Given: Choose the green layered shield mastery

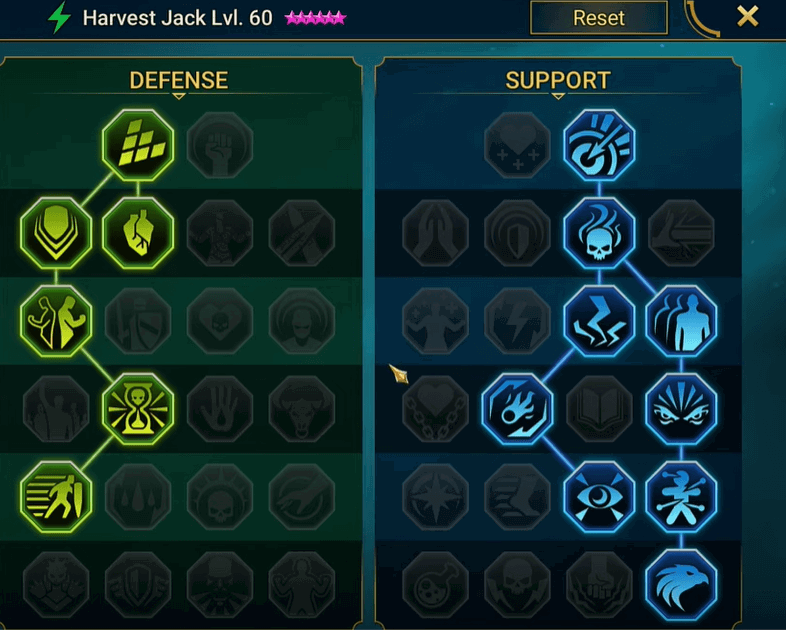Looking at the screenshot, I should point(56,233).
